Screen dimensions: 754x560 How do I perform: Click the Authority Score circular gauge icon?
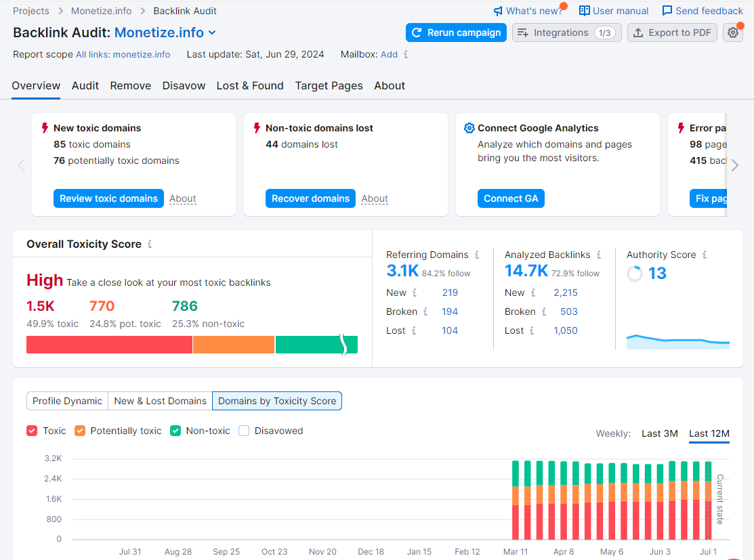point(635,274)
